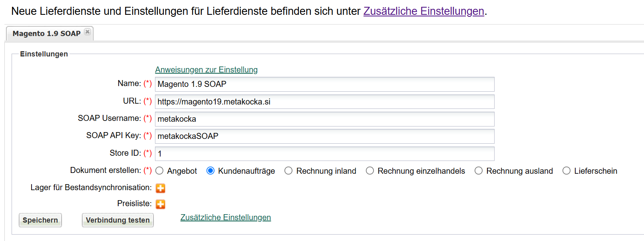Pick the Lieferschein radio option

point(566,171)
